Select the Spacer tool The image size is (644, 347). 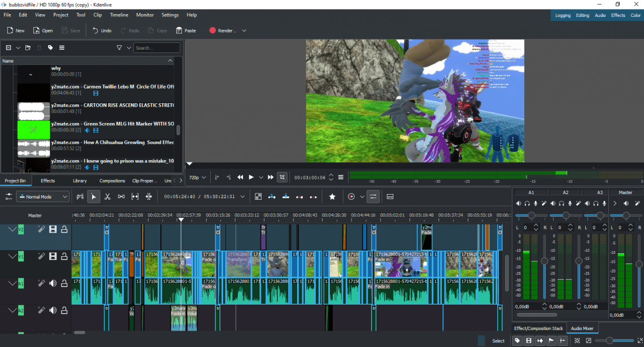coord(121,196)
